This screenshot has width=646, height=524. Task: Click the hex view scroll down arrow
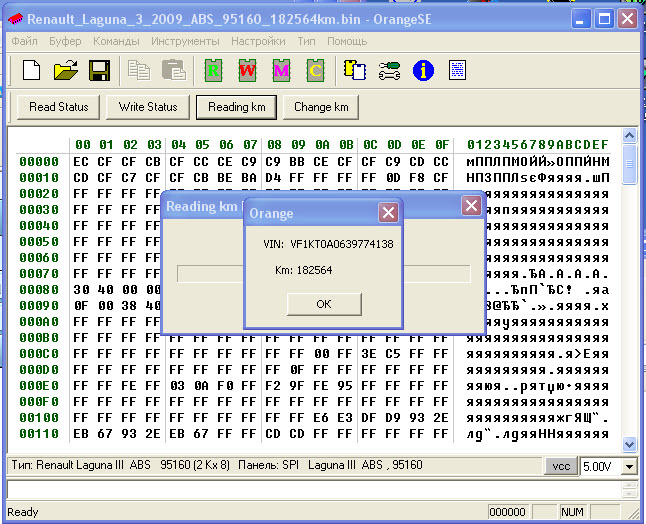(630, 444)
